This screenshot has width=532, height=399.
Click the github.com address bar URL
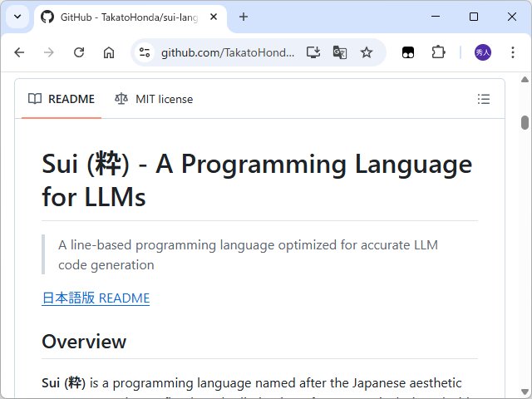(228, 52)
